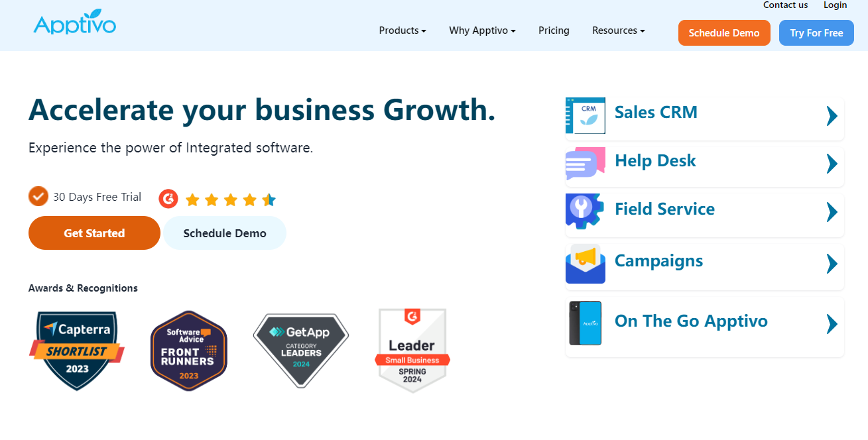The width and height of the screenshot is (868, 440).
Task: Click the blue Try For Free button
Action: click(816, 33)
